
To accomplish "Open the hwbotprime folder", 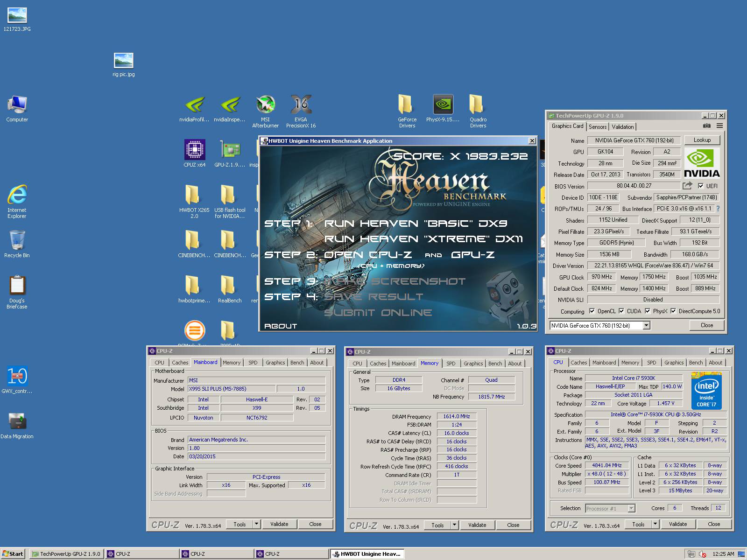I will pyautogui.click(x=194, y=289).
